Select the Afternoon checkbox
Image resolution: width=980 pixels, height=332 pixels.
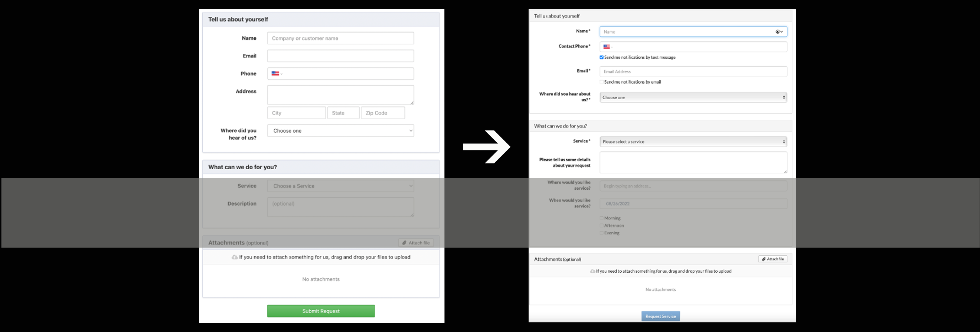[601, 226]
